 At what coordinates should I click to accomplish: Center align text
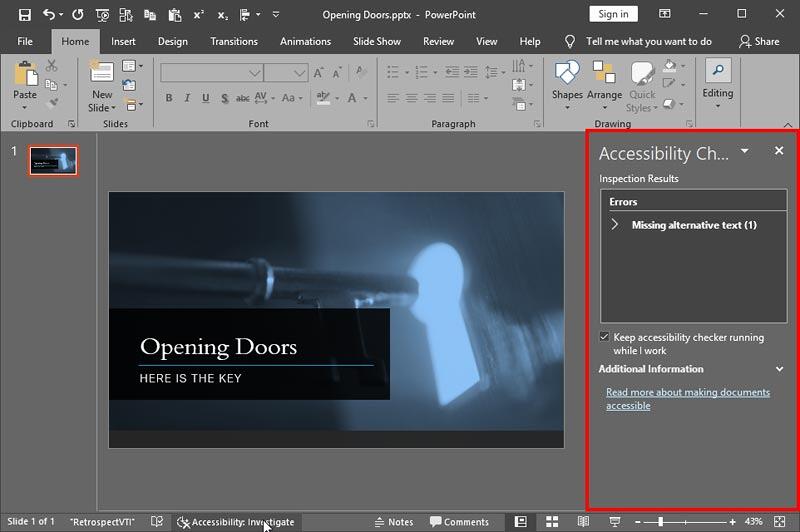[x=411, y=98]
